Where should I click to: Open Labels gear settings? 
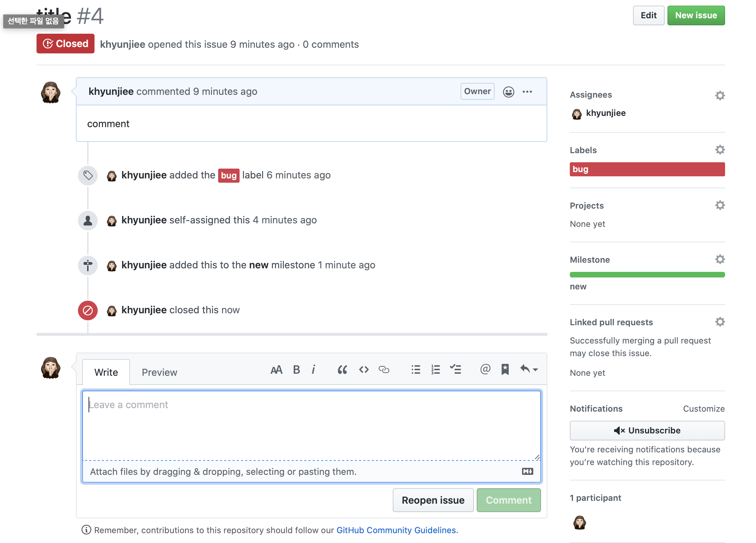pos(720,150)
